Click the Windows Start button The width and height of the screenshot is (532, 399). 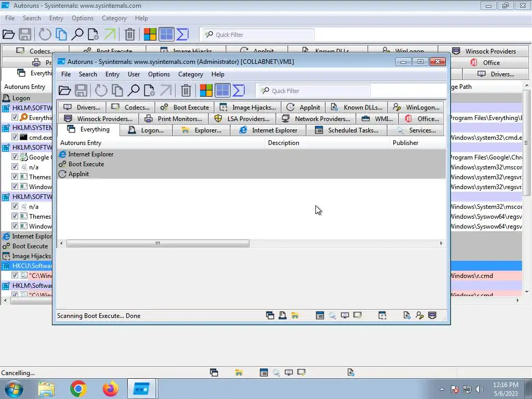(14, 389)
